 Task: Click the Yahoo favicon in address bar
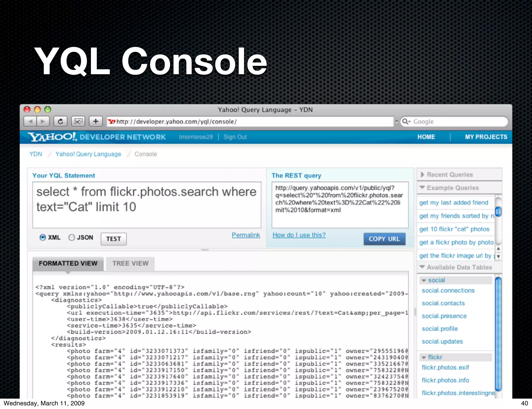click(112, 122)
